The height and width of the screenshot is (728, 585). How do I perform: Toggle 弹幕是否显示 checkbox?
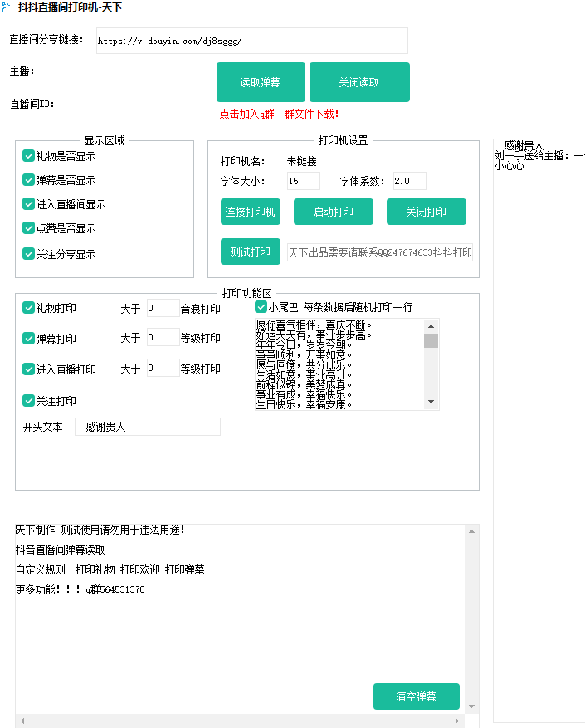tap(28, 179)
